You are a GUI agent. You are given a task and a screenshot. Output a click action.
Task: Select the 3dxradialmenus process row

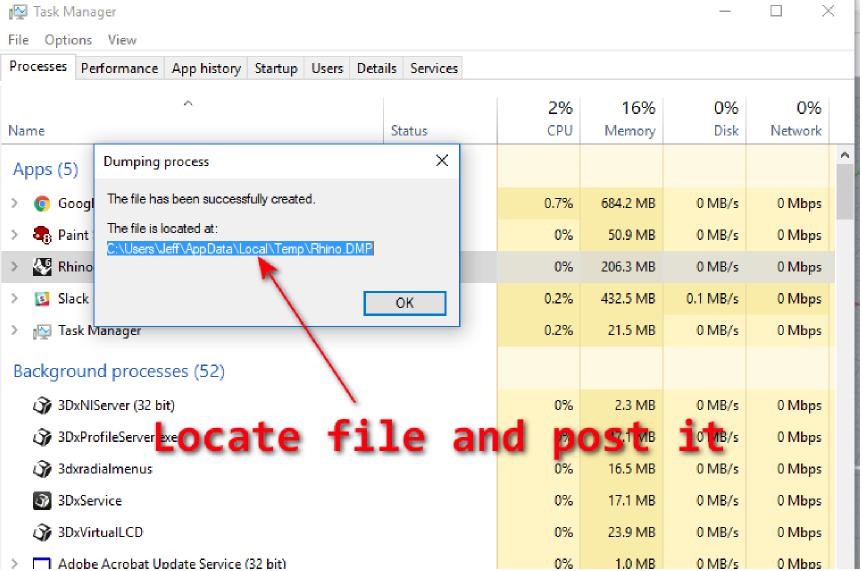[418, 469]
